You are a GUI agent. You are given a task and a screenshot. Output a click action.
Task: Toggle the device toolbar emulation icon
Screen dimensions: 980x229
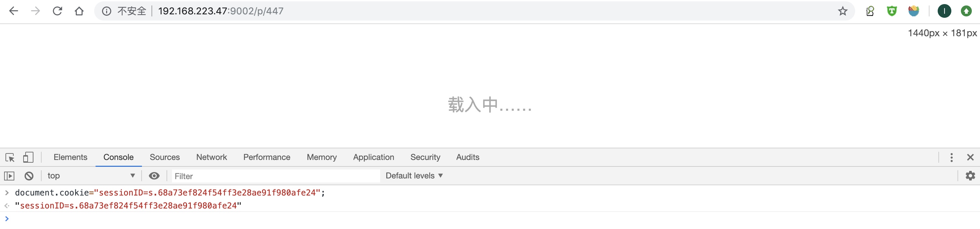[28, 157]
